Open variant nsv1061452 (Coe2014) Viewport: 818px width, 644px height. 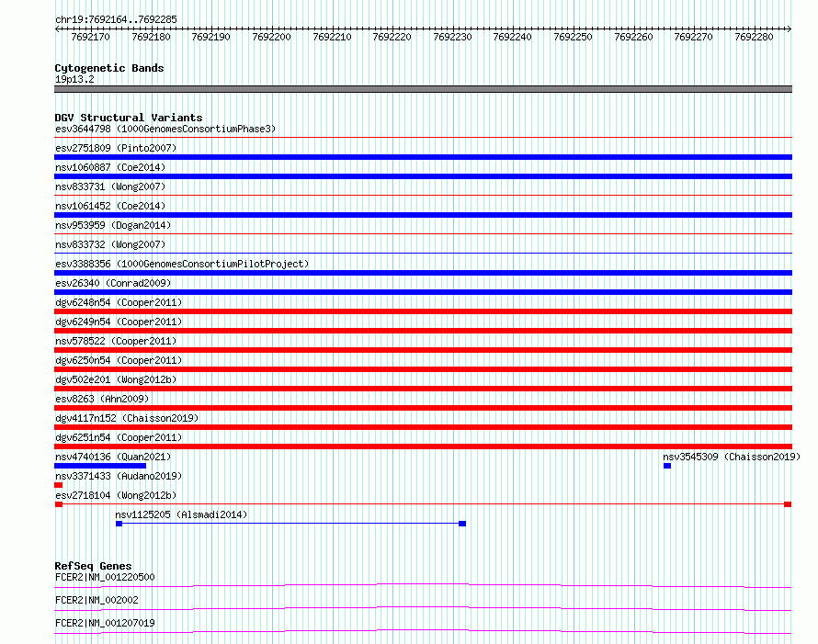point(110,206)
